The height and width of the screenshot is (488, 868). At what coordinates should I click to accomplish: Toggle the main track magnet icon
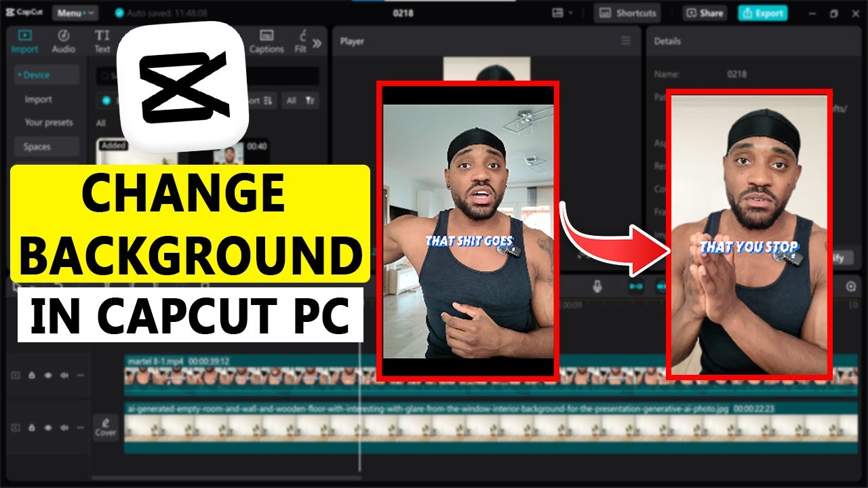pos(635,286)
